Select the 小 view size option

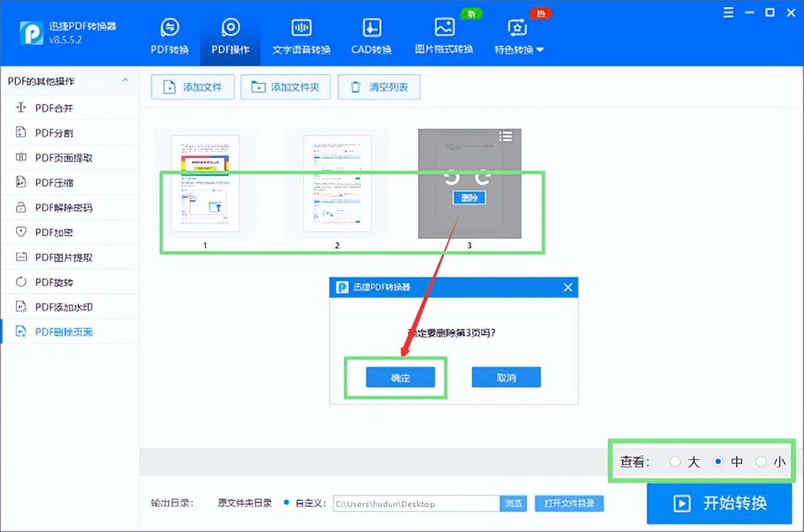click(x=761, y=461)
